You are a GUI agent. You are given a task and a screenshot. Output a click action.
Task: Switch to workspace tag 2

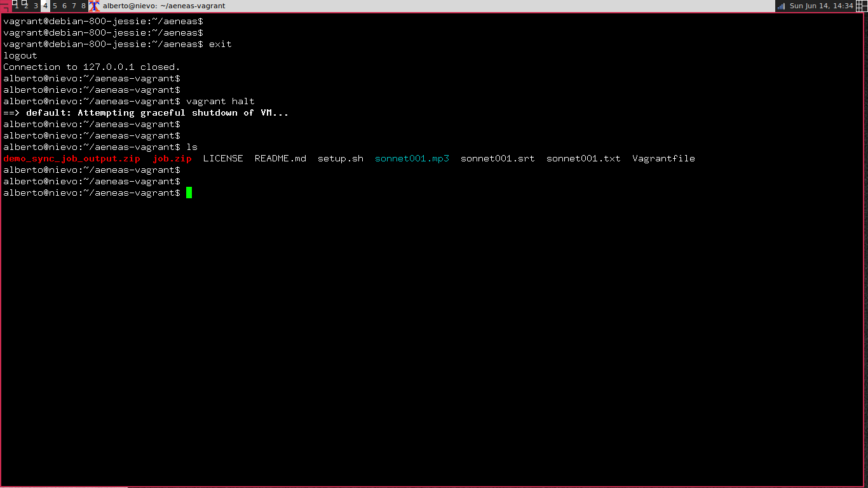point(26,6)
